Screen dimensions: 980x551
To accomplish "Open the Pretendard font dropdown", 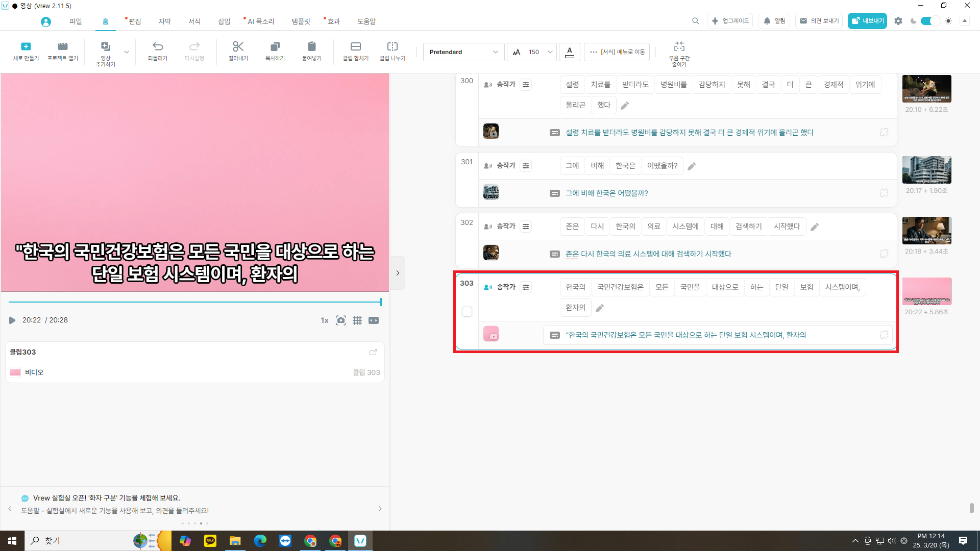I will point(463,52).
